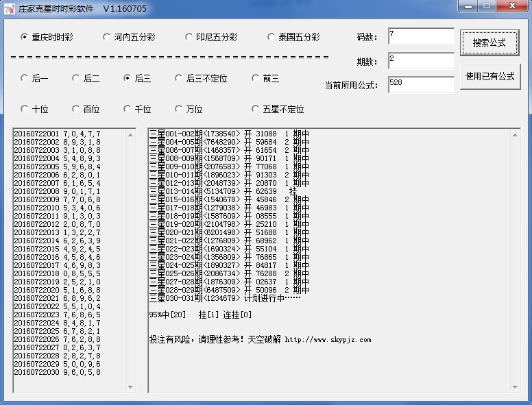Select the 后一 play mode
Image resolution: width=532 pixels, height=405 pixels.
(25, 78)
